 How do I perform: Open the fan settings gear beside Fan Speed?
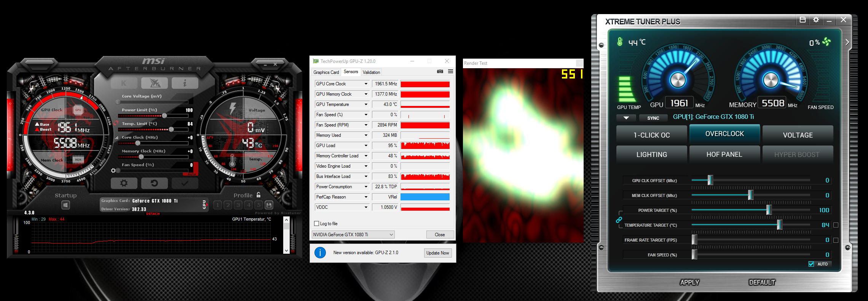click(x=113, y=170)
